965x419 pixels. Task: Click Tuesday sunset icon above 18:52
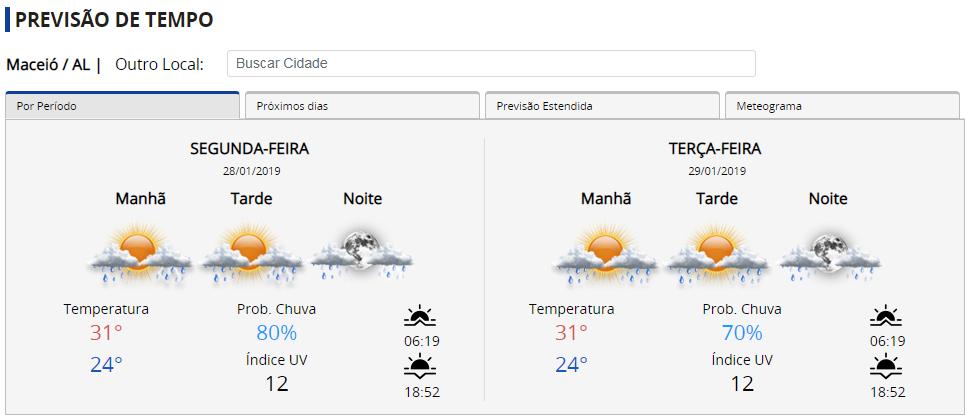(887, 368)
